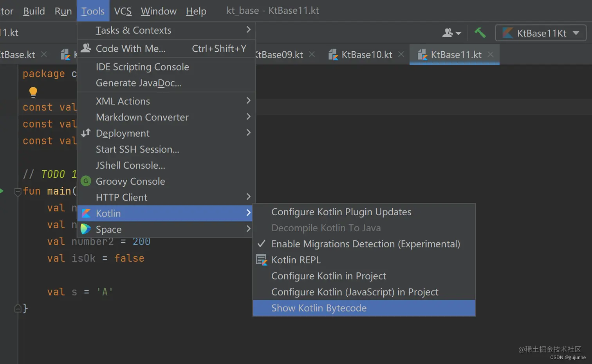The width and height of the screenshot is (592, 364).
Task: Click the yellow lightbulb intention icon
Action: (33, 92)
